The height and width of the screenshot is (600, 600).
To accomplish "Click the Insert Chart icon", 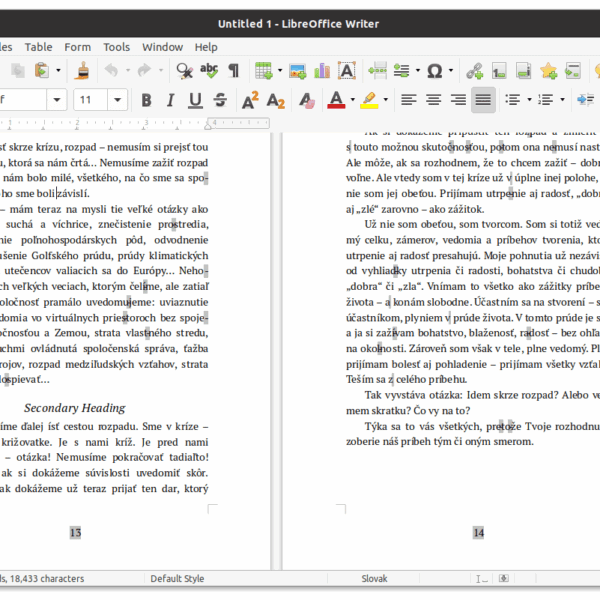I will [x=322, y=71].
